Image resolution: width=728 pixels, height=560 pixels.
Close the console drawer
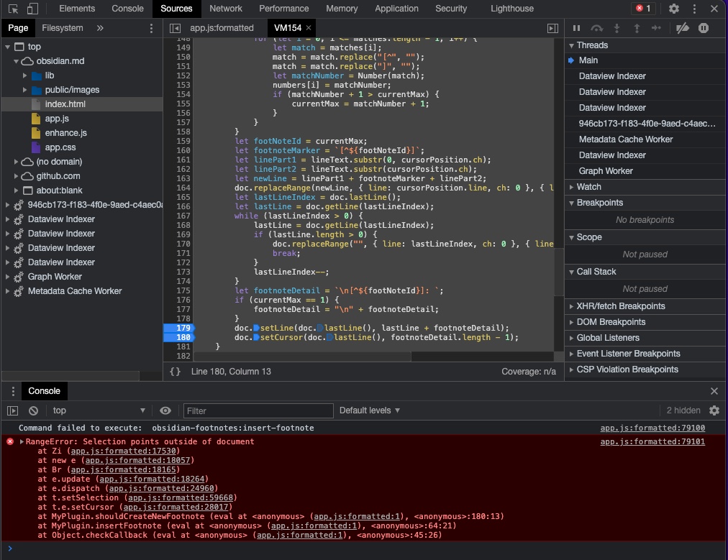[x=714, y=391]
